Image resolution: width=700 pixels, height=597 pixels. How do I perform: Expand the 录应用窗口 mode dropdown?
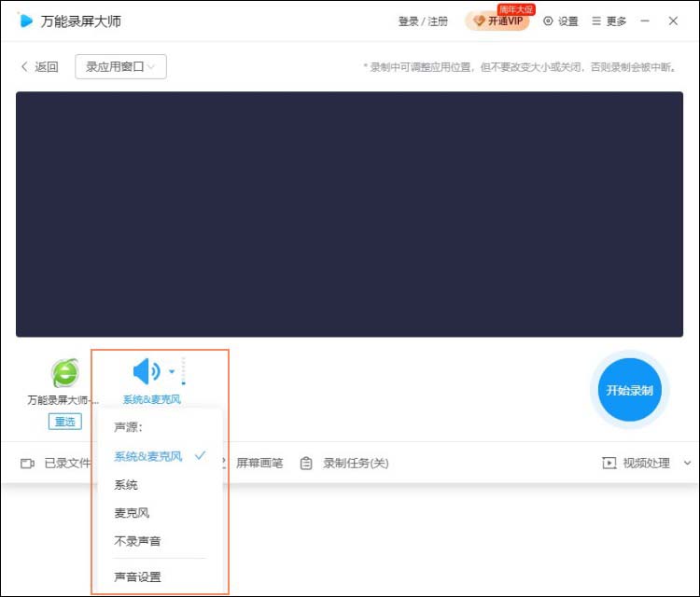click(x=120, y=66)
